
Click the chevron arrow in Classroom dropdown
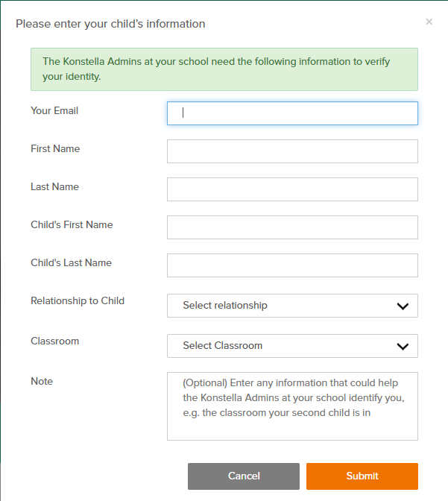[x=403, y=346]
